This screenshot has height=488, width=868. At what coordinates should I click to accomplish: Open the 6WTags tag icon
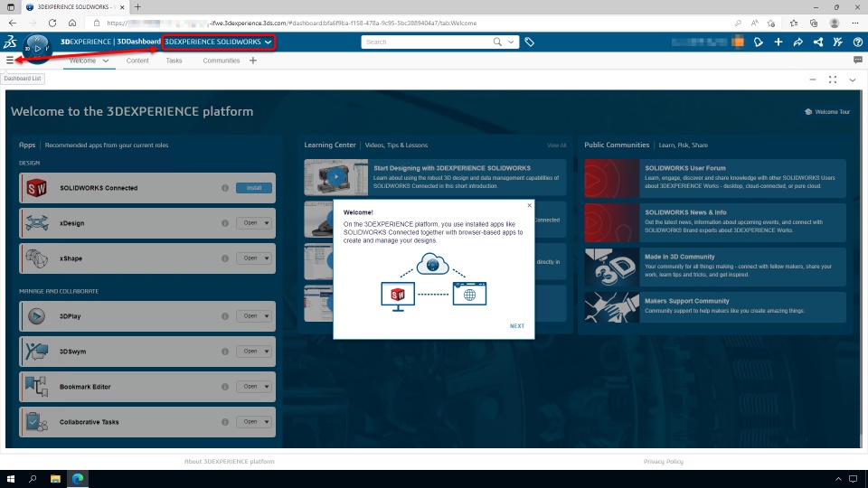point(529,42)
